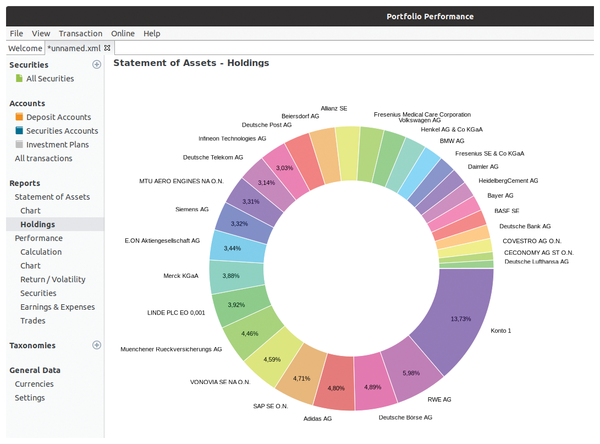Click the gray Investment Plans icon
Viewport: 600px width, 444px height.
pos(19,145)
